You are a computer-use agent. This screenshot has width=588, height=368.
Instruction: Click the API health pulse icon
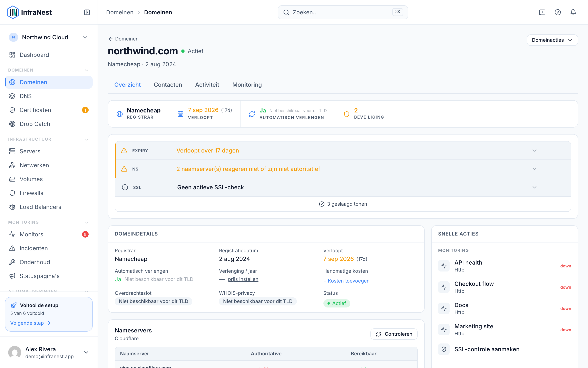click(x=444, y=266)
